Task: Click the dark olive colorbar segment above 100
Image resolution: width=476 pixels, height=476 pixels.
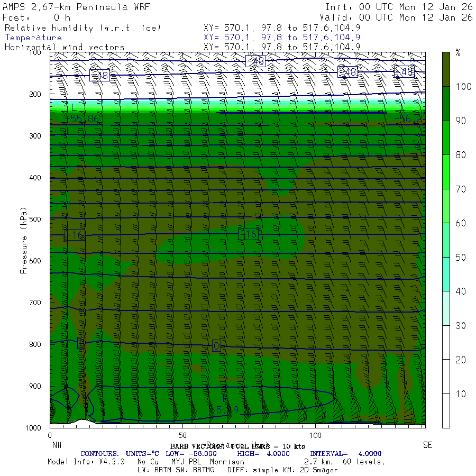Action: coord(446,69)
